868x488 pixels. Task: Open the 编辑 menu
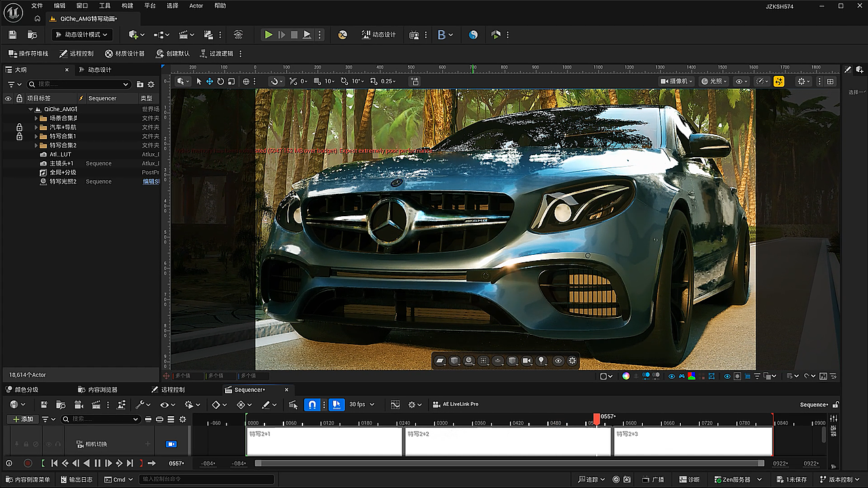pyautogui.click(x=60, y=5)
